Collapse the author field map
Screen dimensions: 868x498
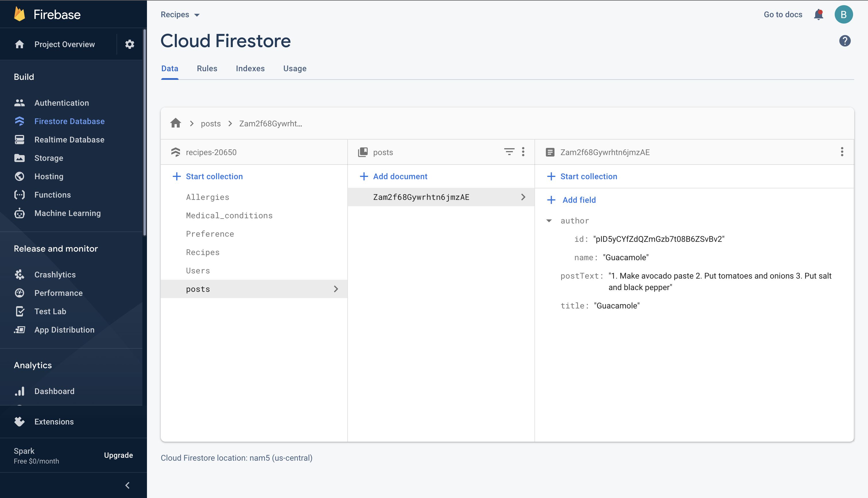click(549, 221)
